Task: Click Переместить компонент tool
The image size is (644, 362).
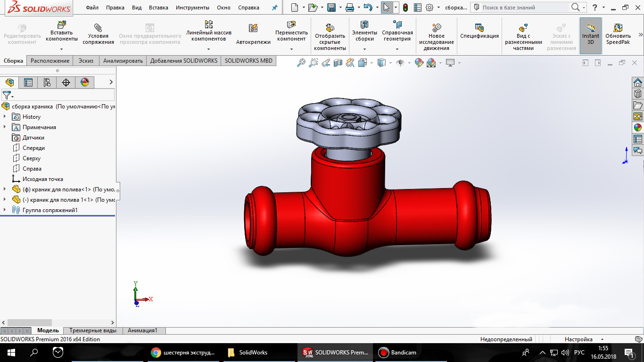Action: [291, 32]
